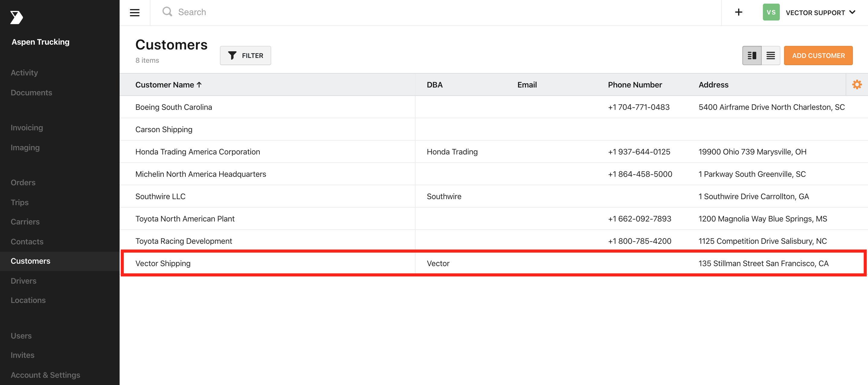868x385 pixels.
Task: Open Orders in the sidebar
Action: coord(23,183)
